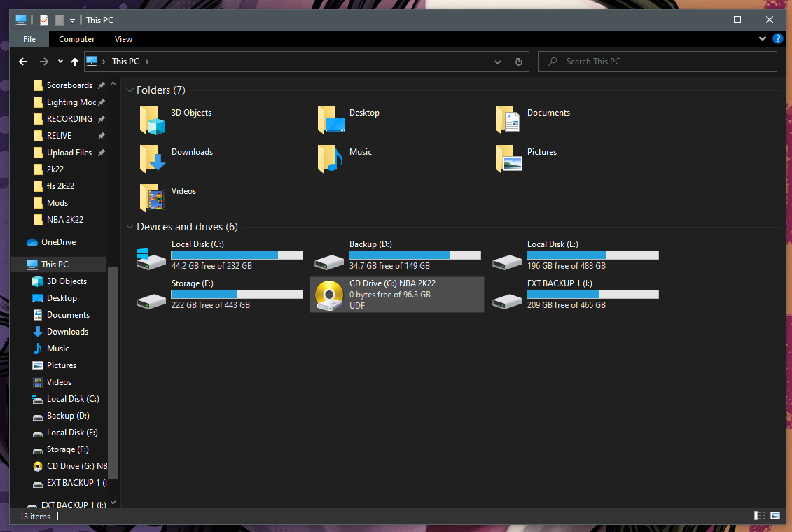This screenshot has width=792, height=532.
Task: Click the Storage (F:) usage bar
Action: coord(237,294)
